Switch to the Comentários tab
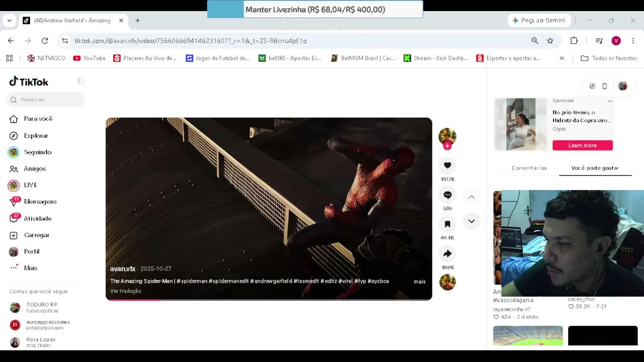The height and width of the screenshot is (362, 644). [x=529, y=168]
